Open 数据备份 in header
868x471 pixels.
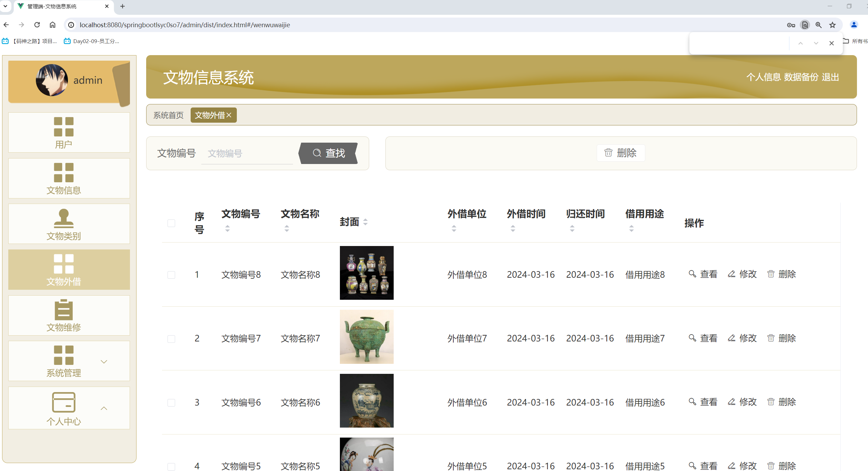point(801,77)
